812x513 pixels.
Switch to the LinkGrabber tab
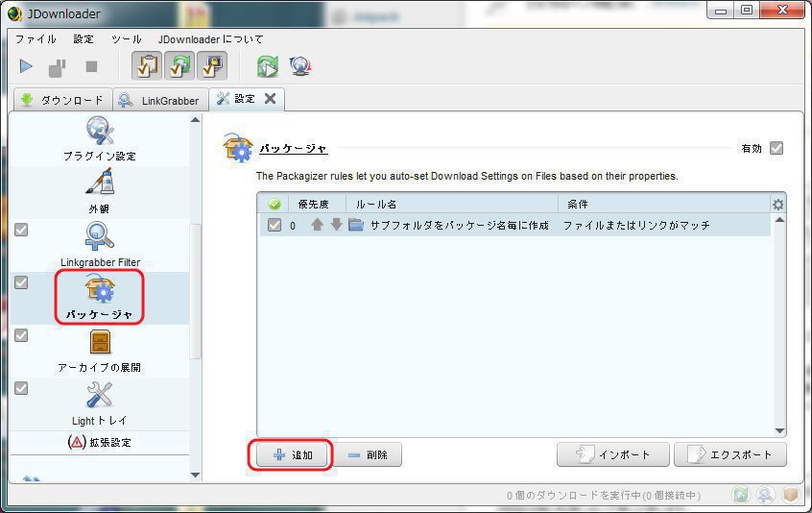click(160, 100)
